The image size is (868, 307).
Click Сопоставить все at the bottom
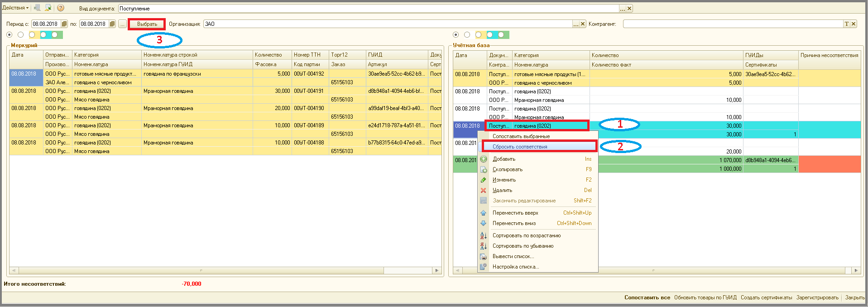point(647,297)
